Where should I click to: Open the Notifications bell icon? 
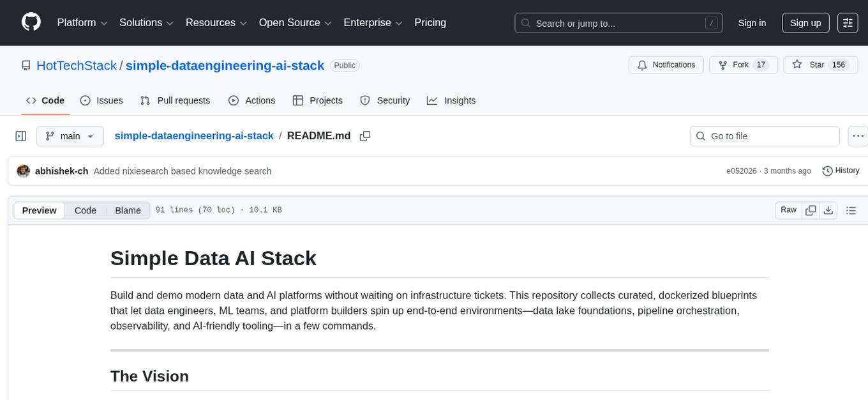[641, 65]
